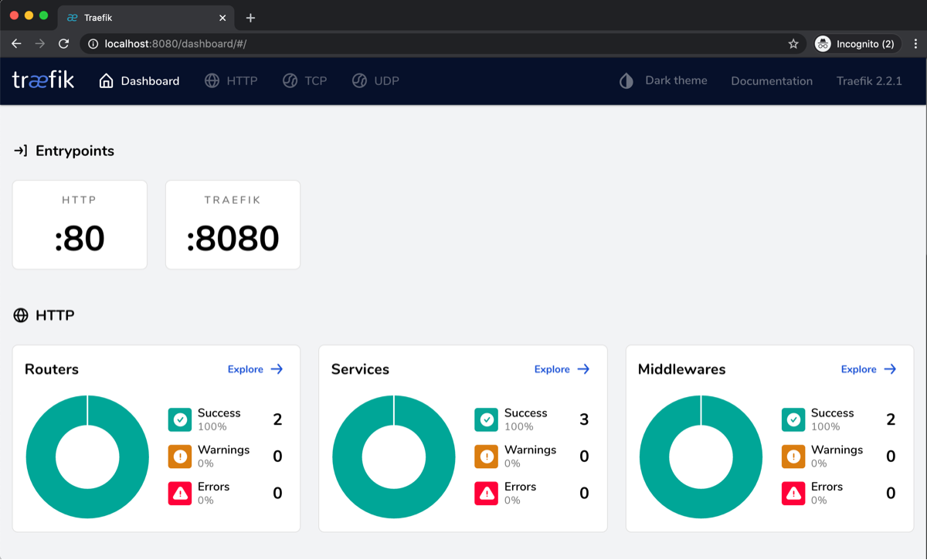Click the Routers card title
Screen dimensions: 927x560
click(52, 369)
